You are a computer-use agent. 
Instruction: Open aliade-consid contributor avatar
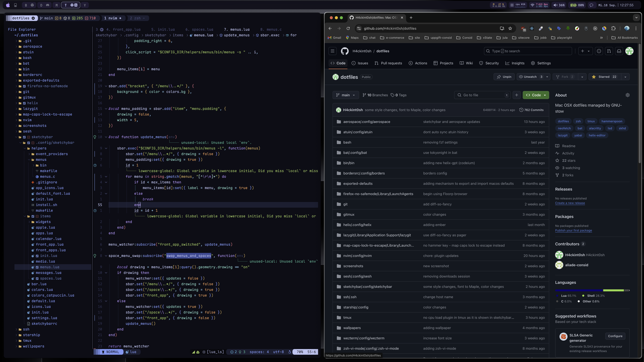tap(559, 265)
